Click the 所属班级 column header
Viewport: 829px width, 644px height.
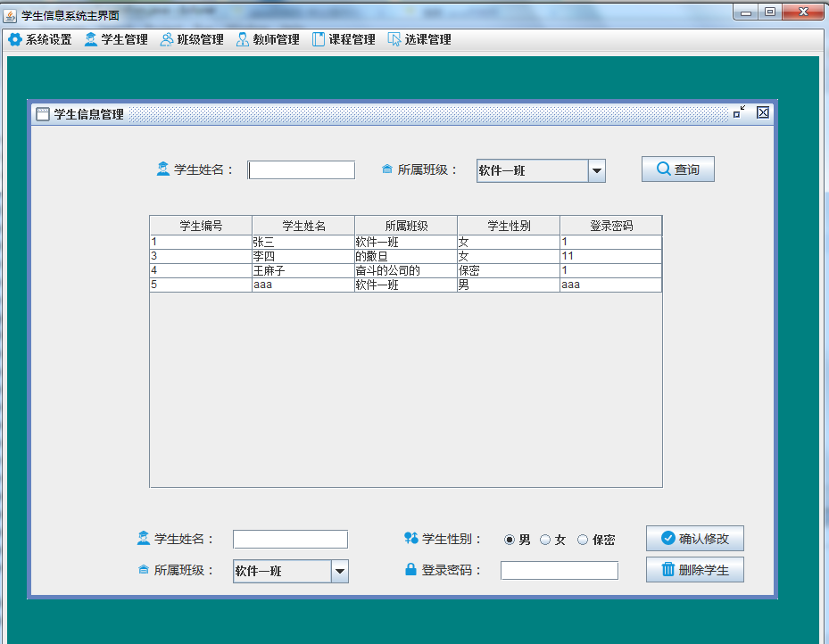coord(406,226)
